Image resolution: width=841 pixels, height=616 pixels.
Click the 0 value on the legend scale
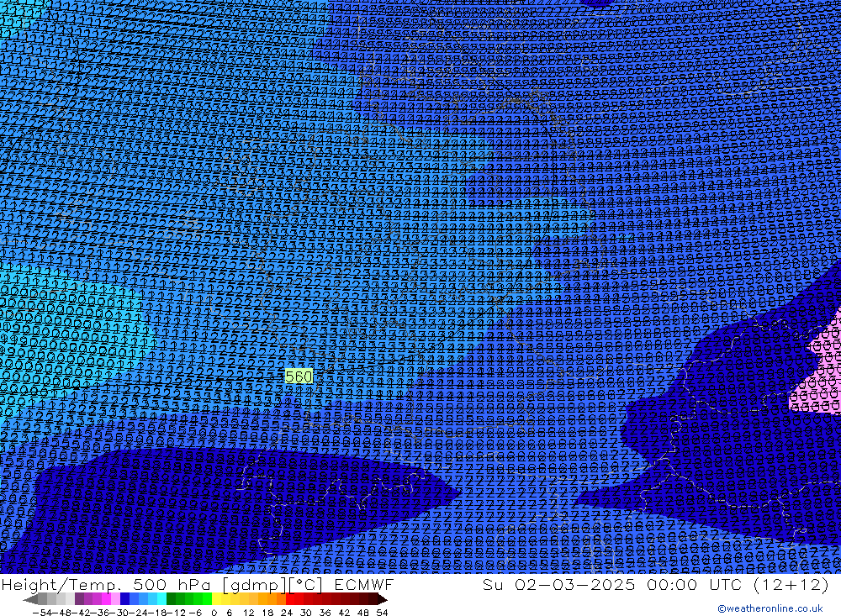(x=214, y=613)
